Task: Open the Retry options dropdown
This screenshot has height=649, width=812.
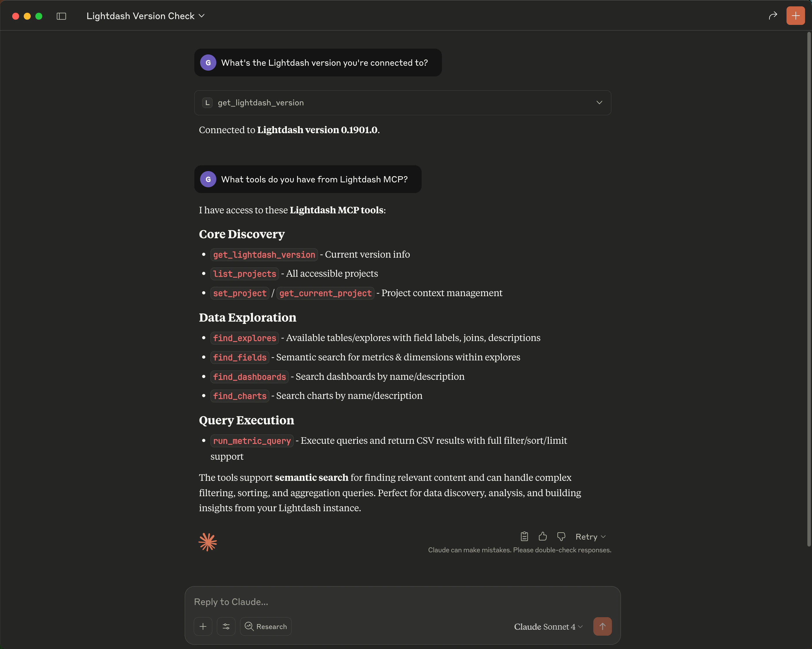Action: point(603,536)
